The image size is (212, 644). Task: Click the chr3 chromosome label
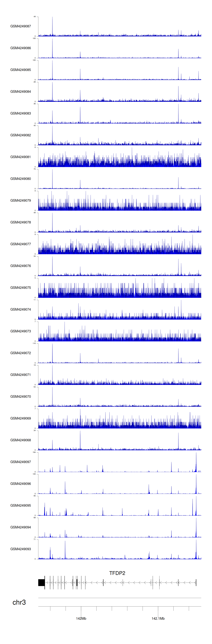point(19,602)
